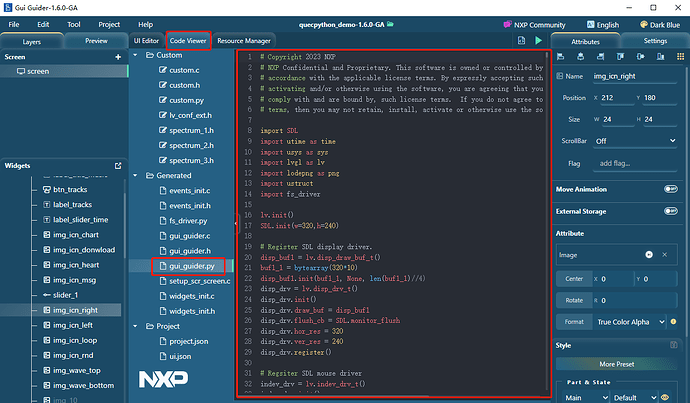This screenshot has height=403, width=690.
Task: Switch to the Resource Manager tab
Action: (x=244, y=41)
